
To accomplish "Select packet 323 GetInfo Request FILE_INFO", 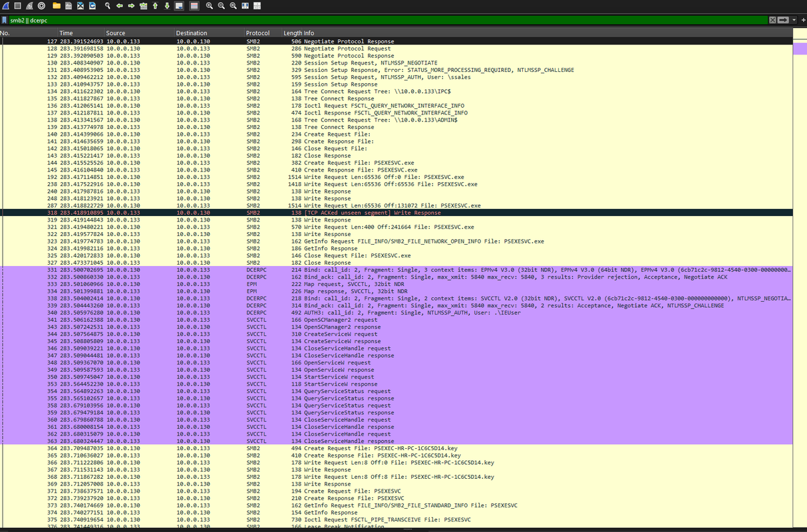I will (397, 241).
